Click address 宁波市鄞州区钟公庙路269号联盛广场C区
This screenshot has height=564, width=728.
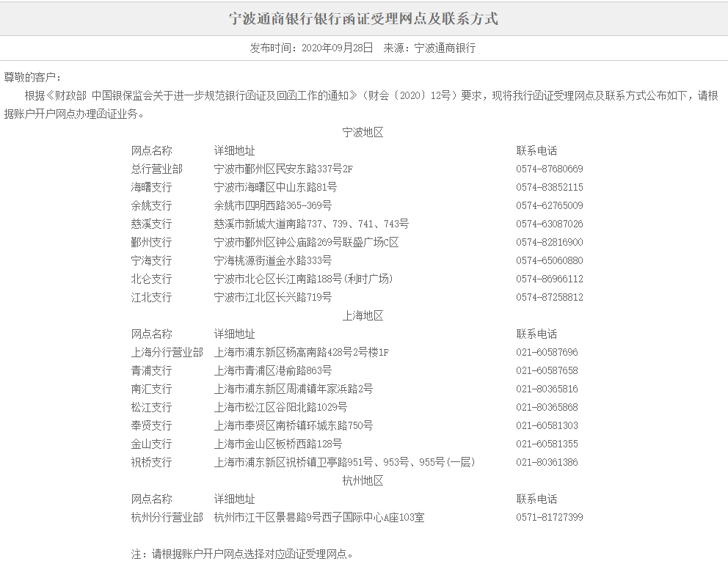tap(307, 242)
